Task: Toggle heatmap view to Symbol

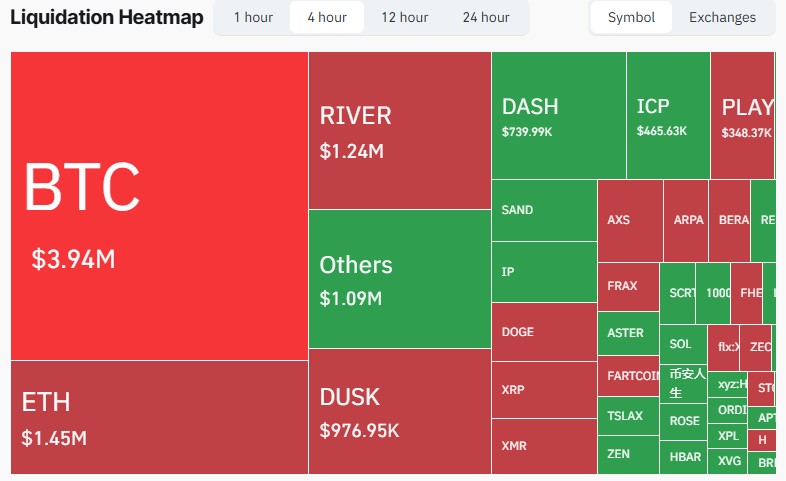Action: [631, 17]
